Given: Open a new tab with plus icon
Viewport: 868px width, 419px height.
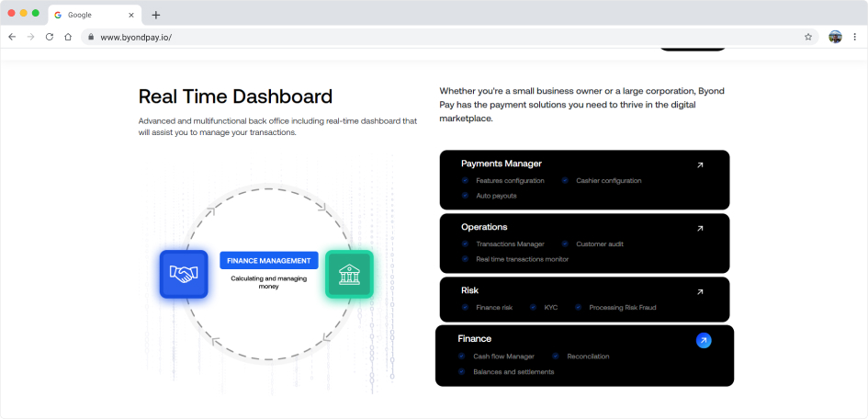Looking at the screenshot, I should pyautogui.click(x=155, y=15).
